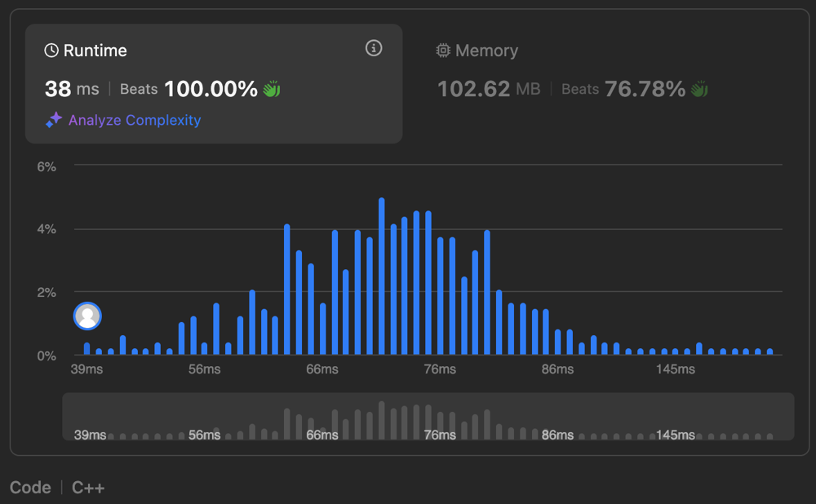
Task: Click the chip icon beside Memory
Action: tap(443, 51)
